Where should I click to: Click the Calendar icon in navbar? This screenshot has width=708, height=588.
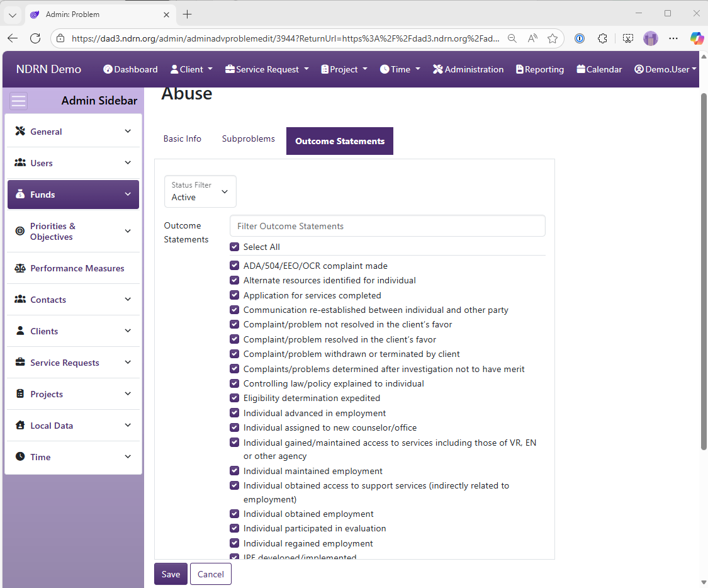(581, 69)
